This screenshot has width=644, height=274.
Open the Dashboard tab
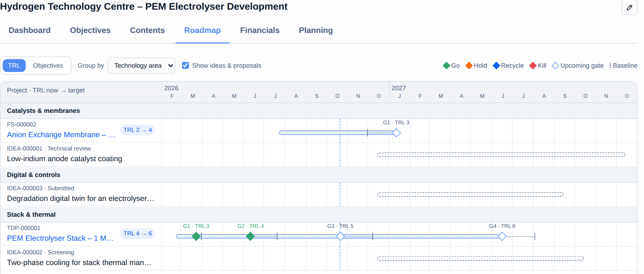point(30,30)
